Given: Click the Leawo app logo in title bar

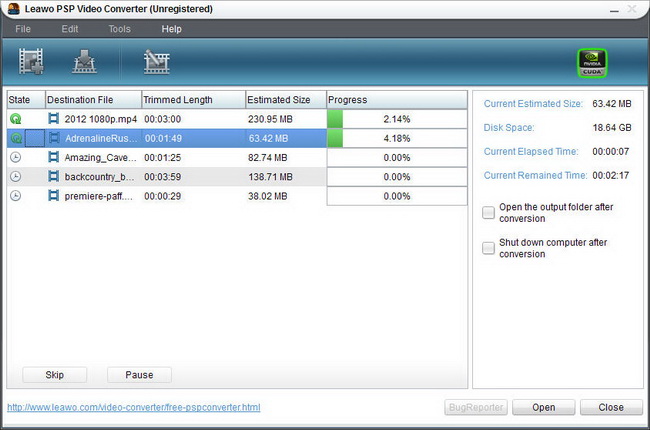Looking at the screenshot, I should 14,9.
